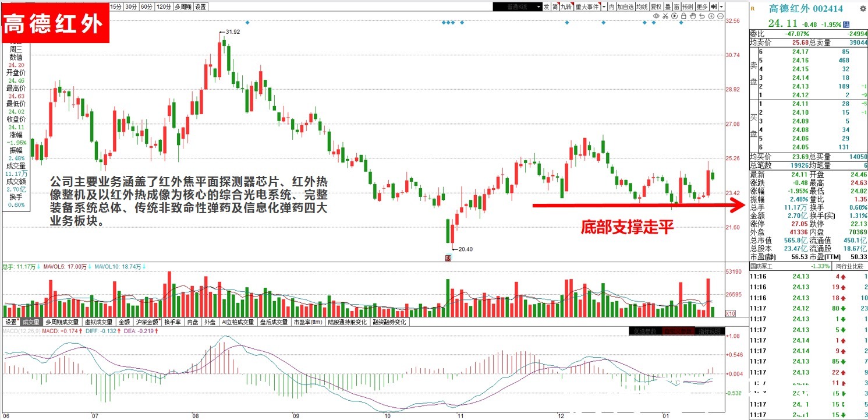Expand the dropdown arrow after 重大事件
This screenshot has width=868, height=420.
[604, 7]
